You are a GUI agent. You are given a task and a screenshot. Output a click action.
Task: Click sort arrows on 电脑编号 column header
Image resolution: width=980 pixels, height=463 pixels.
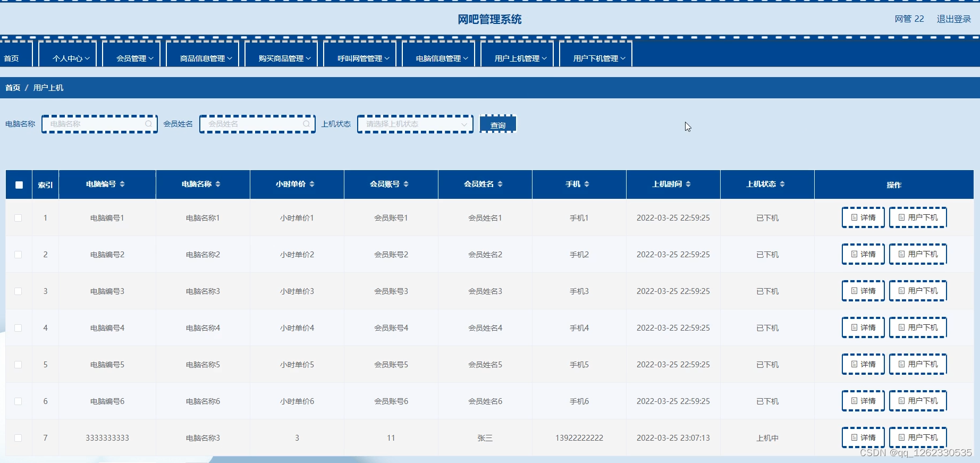[x=122, y=184]
